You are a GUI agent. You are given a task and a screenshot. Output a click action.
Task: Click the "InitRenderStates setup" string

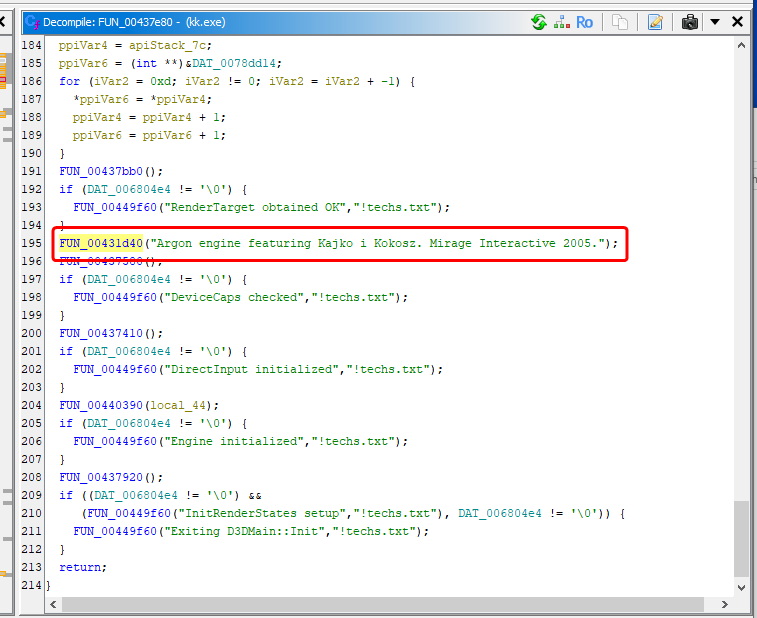tap(262, 513)
